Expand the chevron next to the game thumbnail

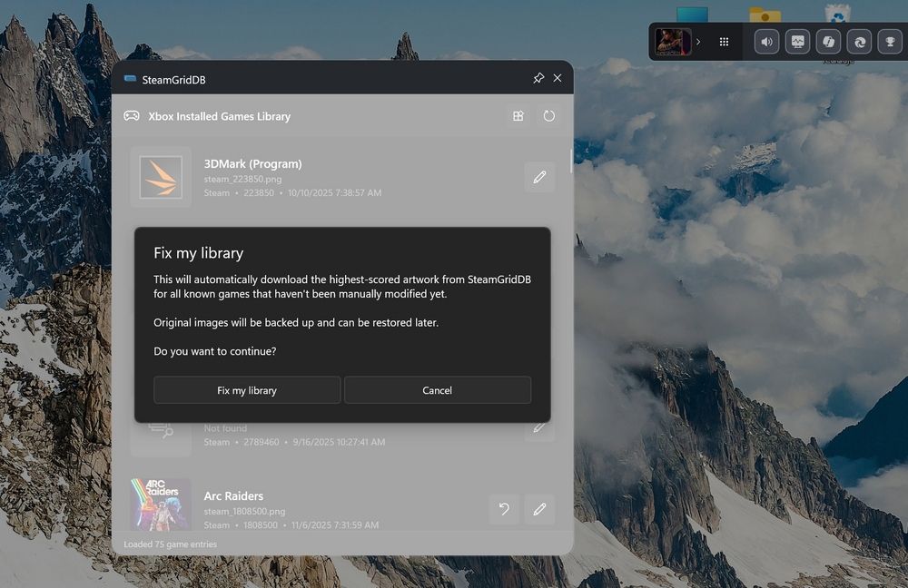coord(699,42)
